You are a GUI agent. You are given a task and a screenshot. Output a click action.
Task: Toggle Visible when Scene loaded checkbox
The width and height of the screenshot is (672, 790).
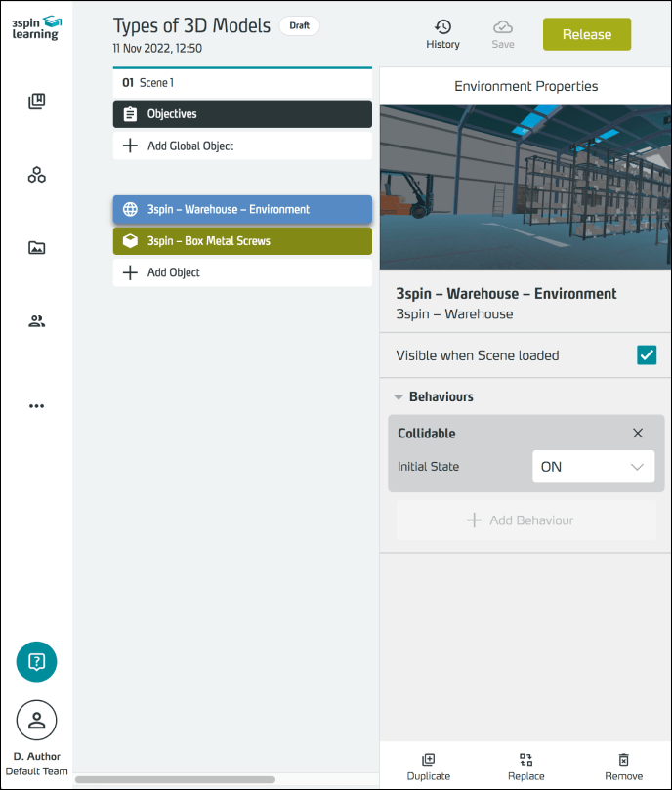647,354
